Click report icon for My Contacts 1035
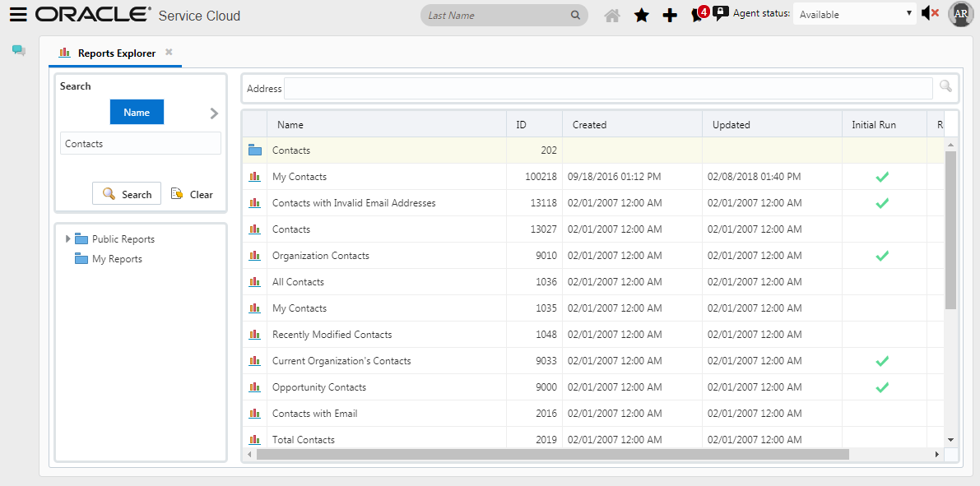980x486 pixels. (x=254, y=308)
